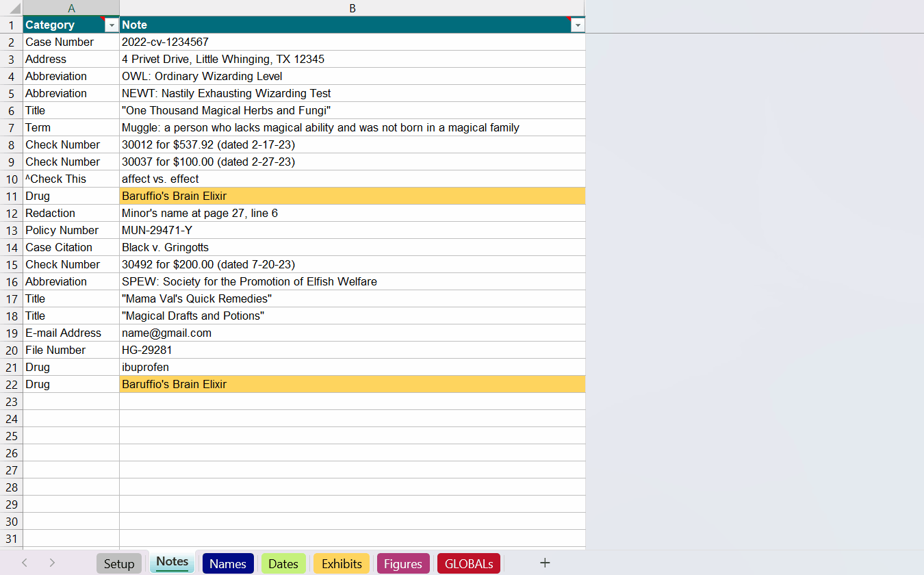Select "Mama Val's Quick Remedies" cell
The width and height of the screenshot is (924, 575).
pos(352,298)
